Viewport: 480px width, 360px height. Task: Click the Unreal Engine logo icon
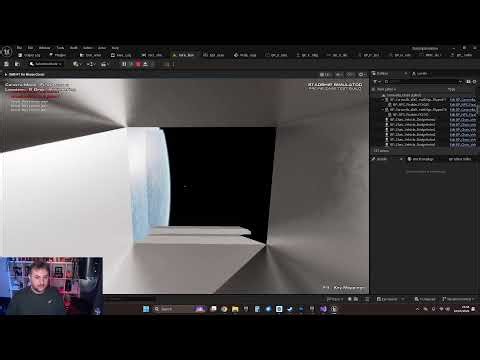point(7,52)
